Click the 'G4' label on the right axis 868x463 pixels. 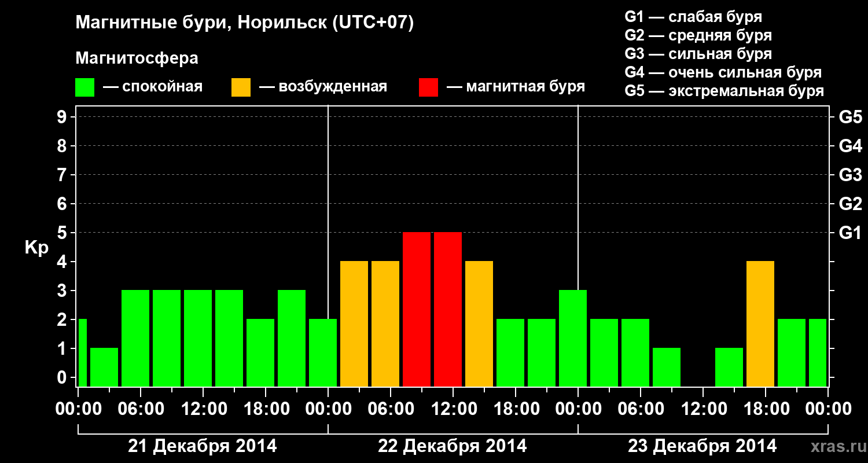point(850,146)
